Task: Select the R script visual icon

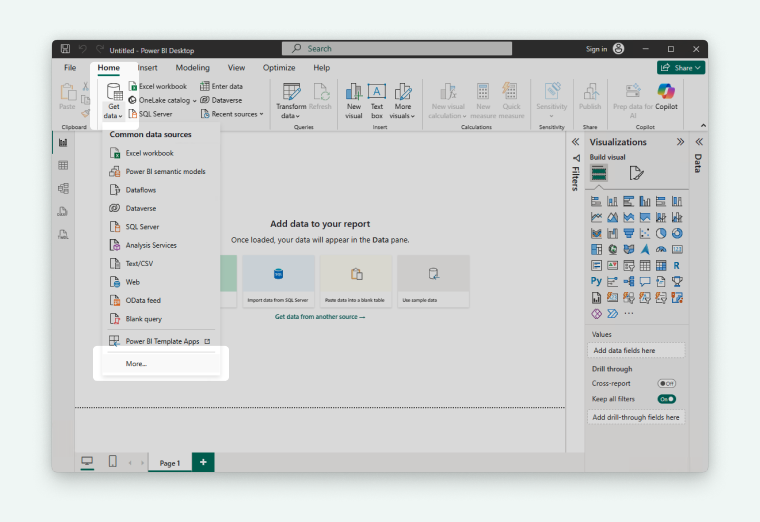Action: click(x=677, y=265)
